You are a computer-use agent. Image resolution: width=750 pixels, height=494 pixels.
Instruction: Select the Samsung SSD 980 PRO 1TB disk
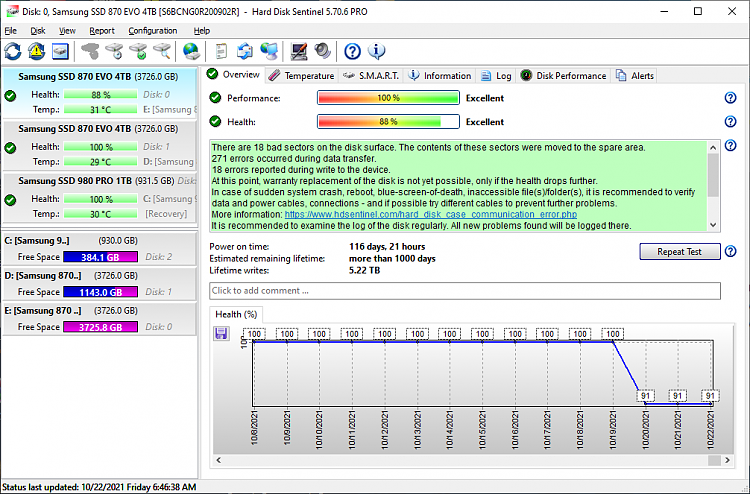coord(99,198)
